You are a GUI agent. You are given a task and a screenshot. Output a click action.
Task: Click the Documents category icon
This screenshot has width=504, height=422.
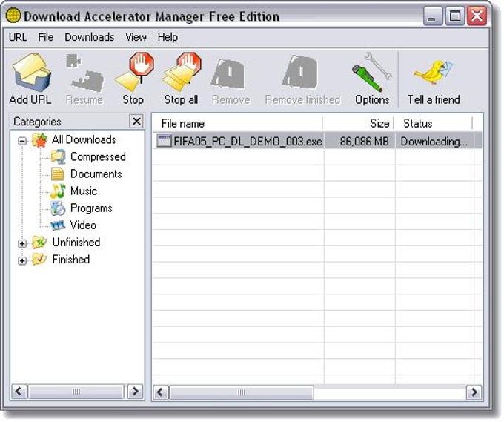[x=58, y=174]
